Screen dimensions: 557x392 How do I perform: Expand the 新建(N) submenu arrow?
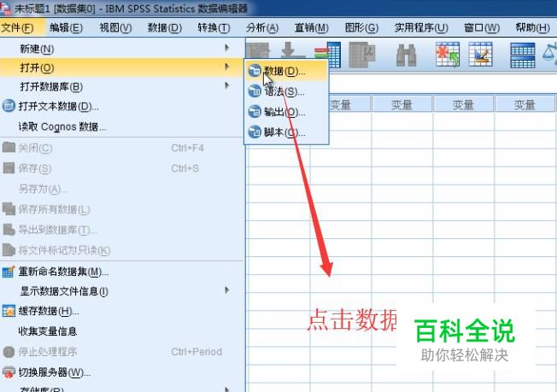point(227,48)
